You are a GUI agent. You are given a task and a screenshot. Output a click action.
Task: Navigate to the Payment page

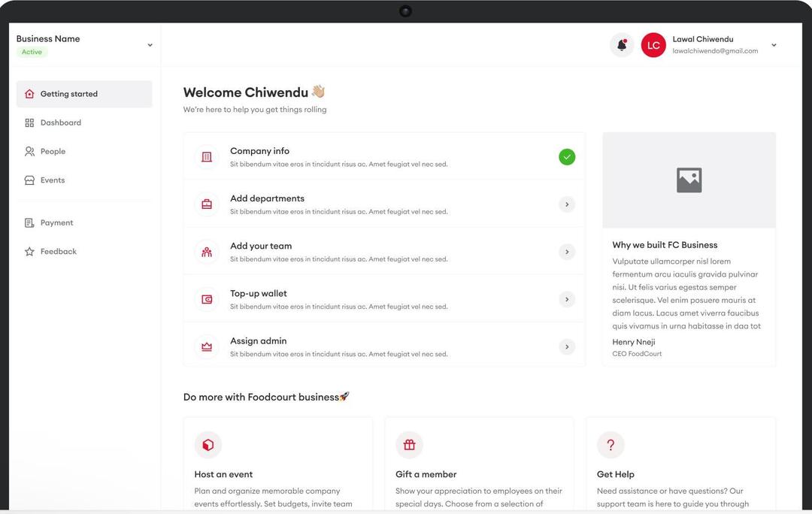pos(56,222)
